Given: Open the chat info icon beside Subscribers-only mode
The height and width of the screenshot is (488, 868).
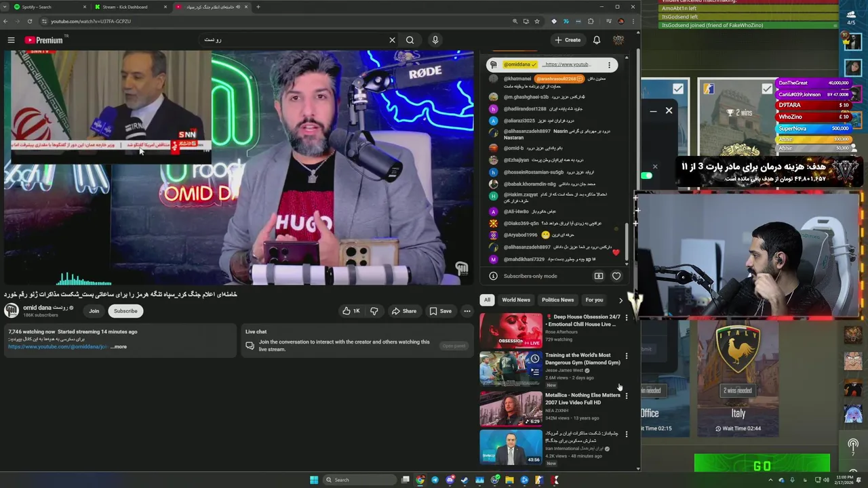Looking at the screenshot, I should (x=493, y=276).
